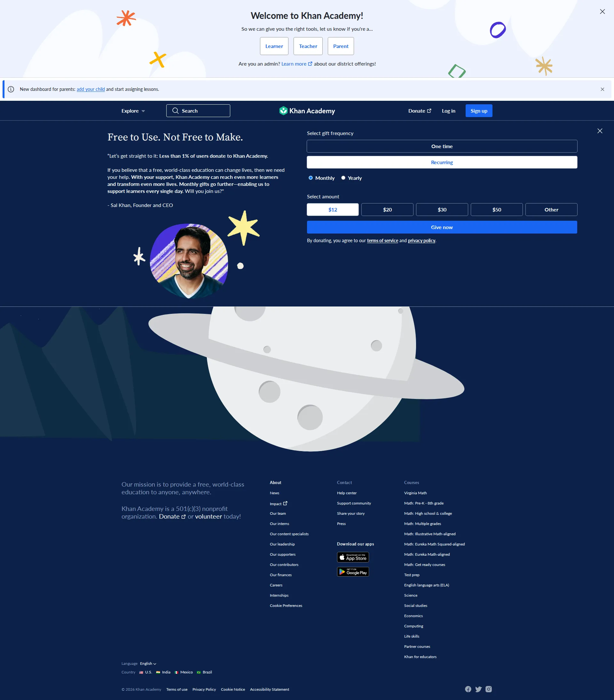Close the Welcome to Khan Academy banner
The image size is (614, 700).
point(602,12)
